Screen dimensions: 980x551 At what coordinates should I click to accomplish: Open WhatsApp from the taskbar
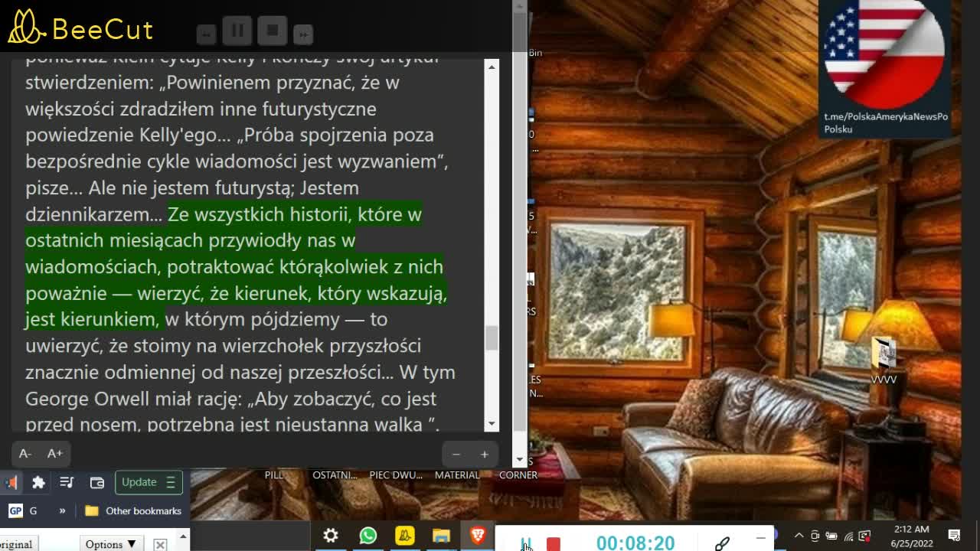tap(368, 536)
